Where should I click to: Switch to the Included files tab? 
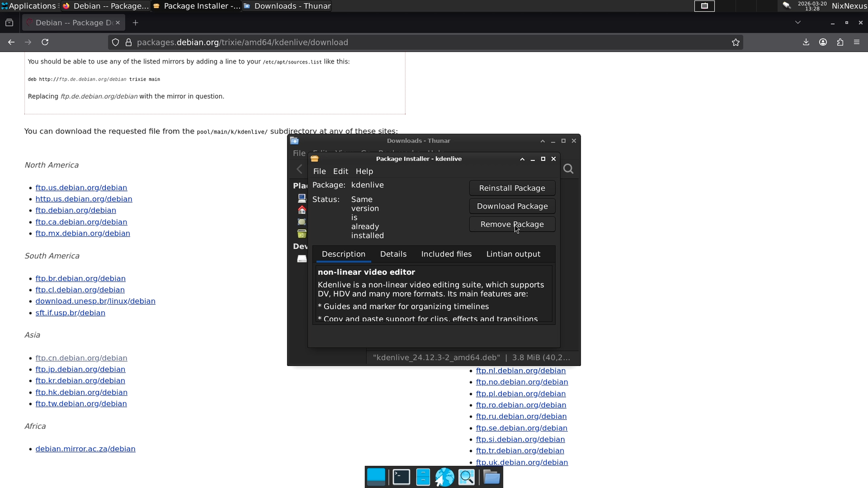(446, 254)
